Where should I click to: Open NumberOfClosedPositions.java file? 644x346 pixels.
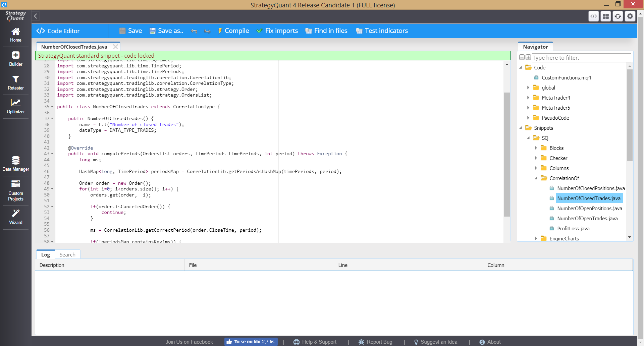coord(591,188)
